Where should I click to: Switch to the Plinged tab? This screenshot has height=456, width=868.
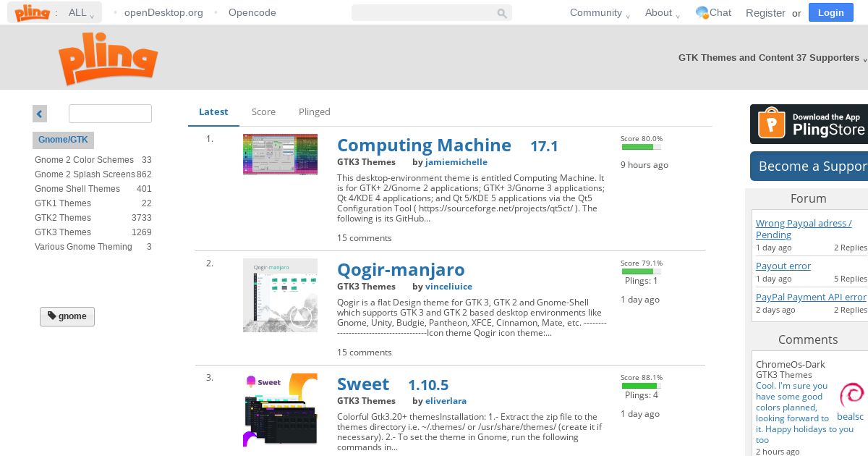coord(315,111)
